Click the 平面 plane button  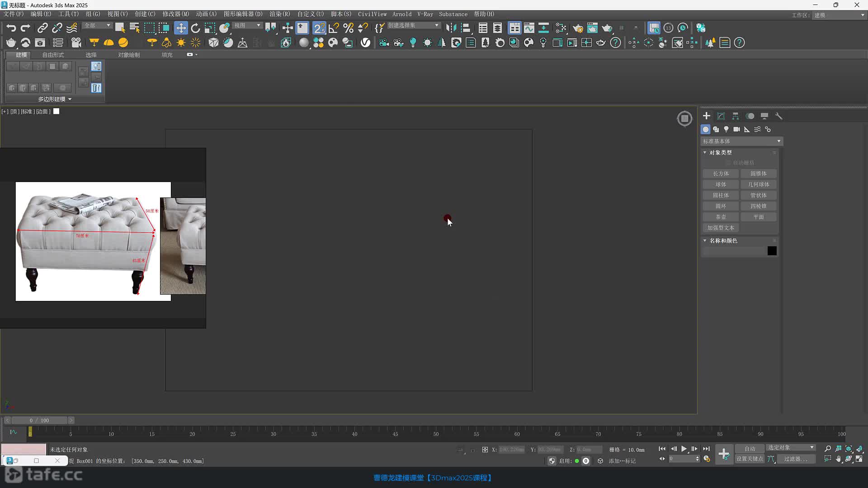tap(759, 217)
